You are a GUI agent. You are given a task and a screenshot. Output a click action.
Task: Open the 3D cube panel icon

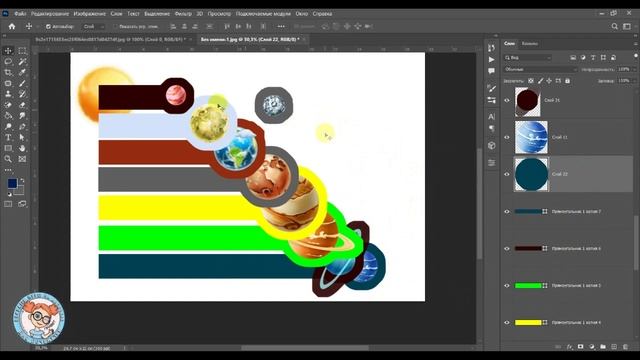click(491, 145)
